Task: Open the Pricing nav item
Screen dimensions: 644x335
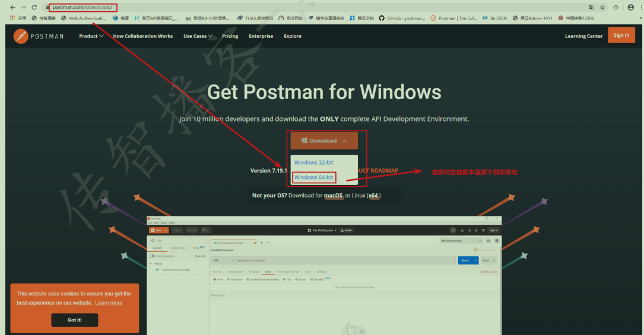Action: [x=230, y=36]
